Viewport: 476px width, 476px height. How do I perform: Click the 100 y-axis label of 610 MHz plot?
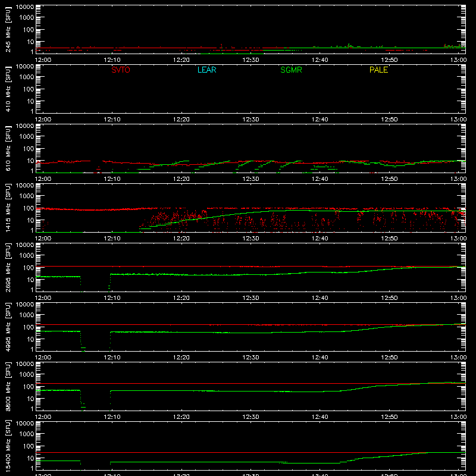click(29, 149)
